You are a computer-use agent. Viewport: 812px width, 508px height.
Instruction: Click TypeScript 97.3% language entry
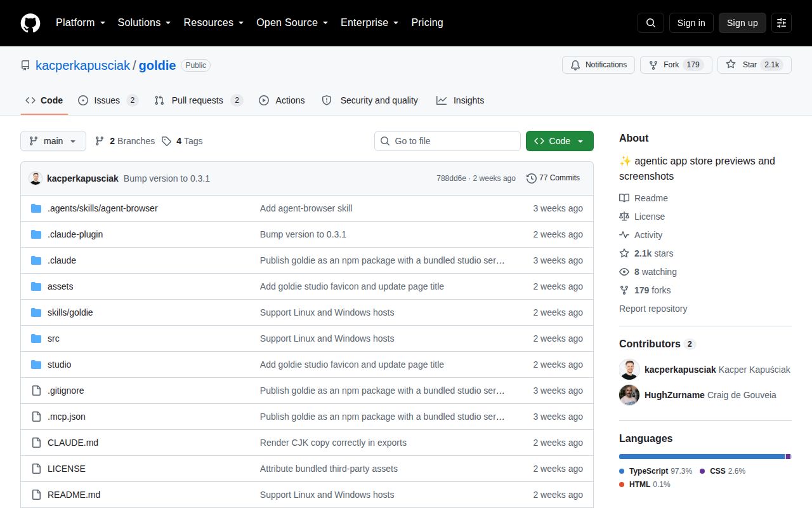coord(655,471)
